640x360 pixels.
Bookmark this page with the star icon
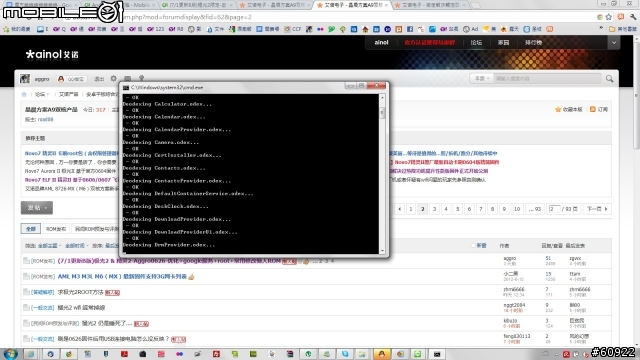pos(609,17)
